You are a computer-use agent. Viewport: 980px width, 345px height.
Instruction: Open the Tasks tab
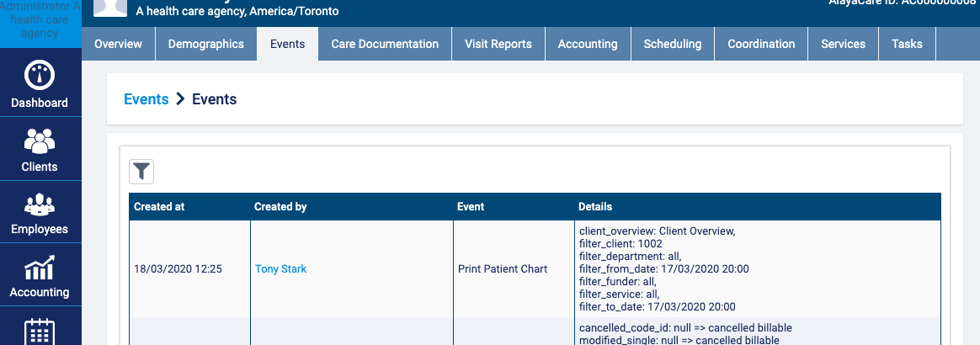[907, 44]
